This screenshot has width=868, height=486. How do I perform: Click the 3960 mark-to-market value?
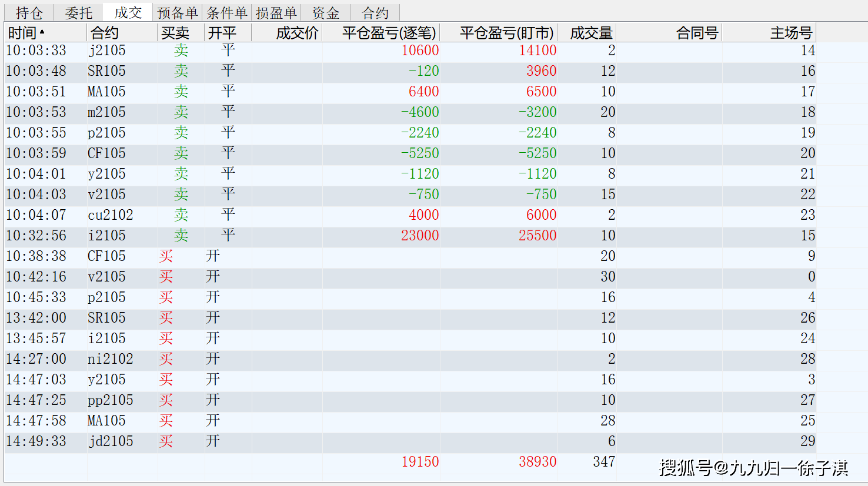[541, 71]
